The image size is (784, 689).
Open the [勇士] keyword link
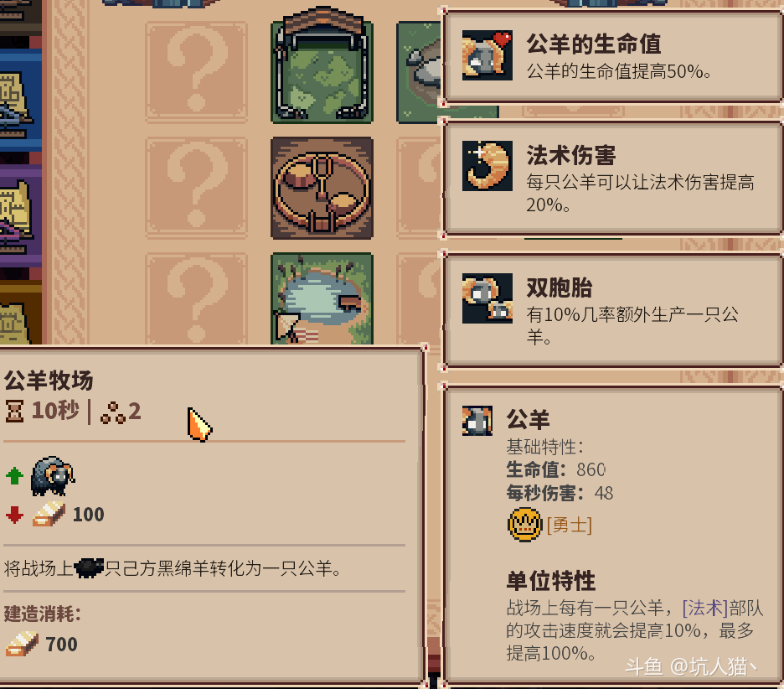click(x=569, y=526)
